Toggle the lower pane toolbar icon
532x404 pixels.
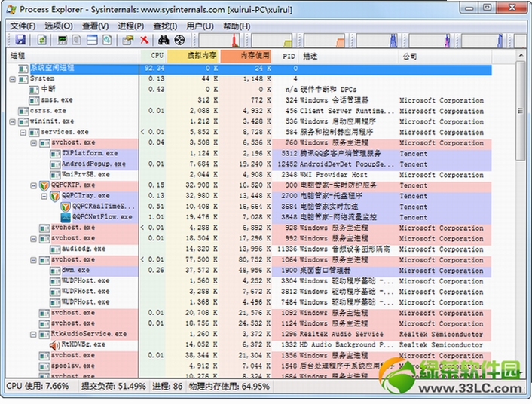[x=92, y=40]
